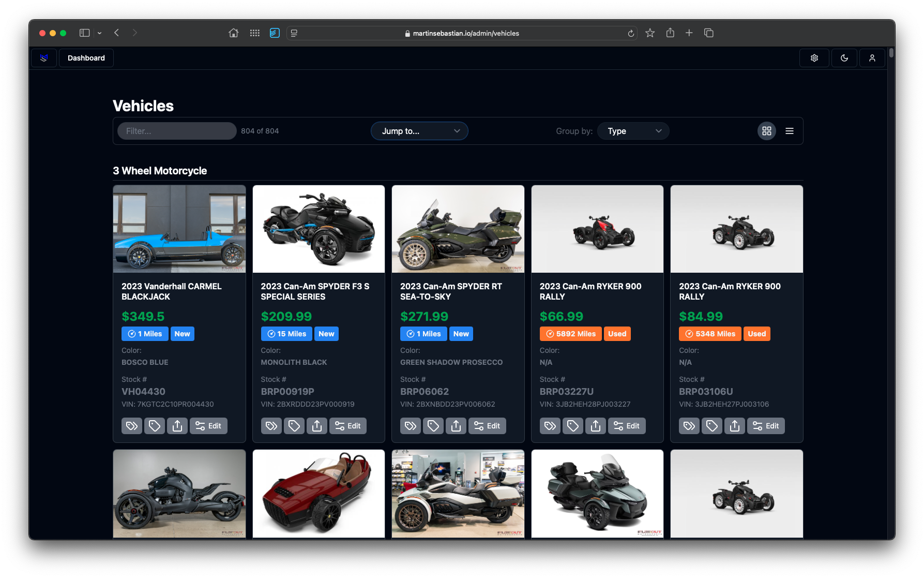924x578 pixels.
Task: Click the double-tag icon on VH04430 card
Action: [132, 426]
